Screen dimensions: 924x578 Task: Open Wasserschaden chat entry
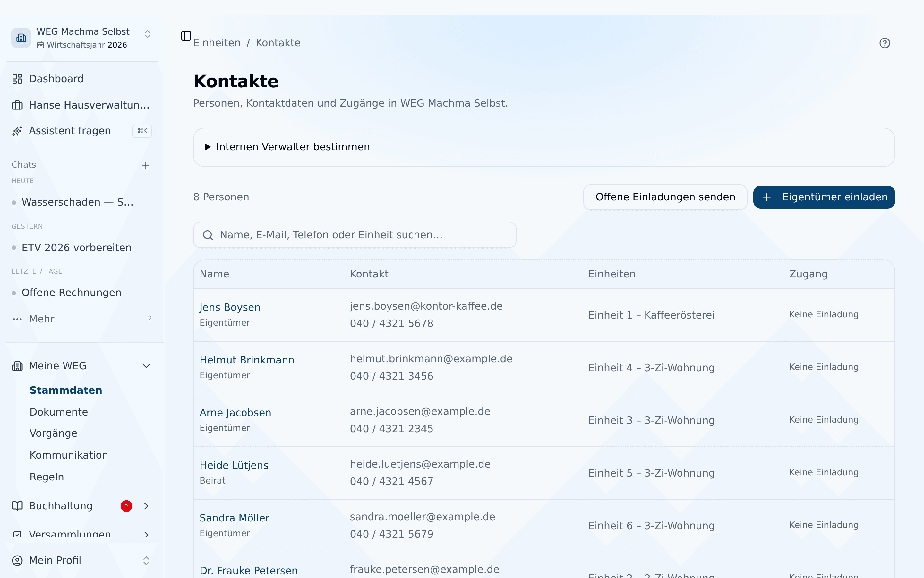coord(78,202)
